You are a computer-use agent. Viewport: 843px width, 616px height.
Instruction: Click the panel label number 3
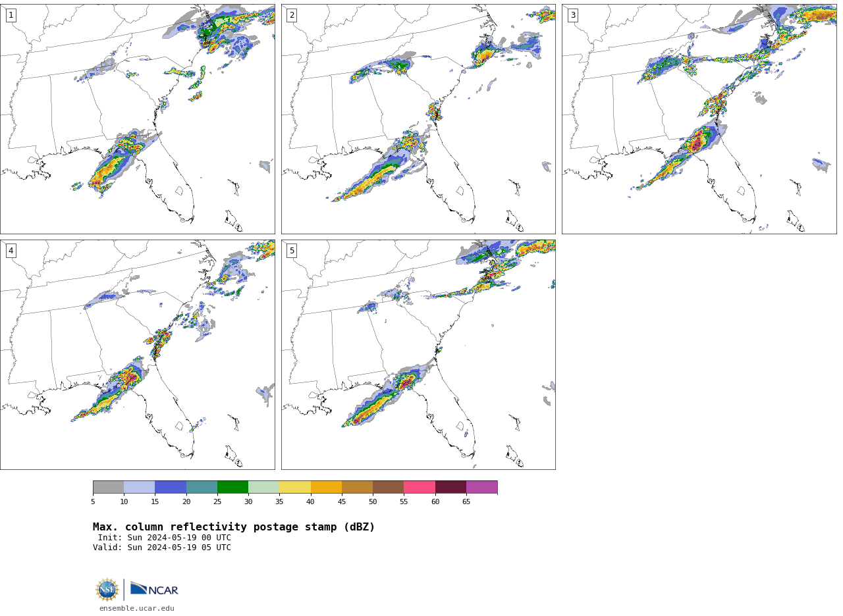point(572,15)
